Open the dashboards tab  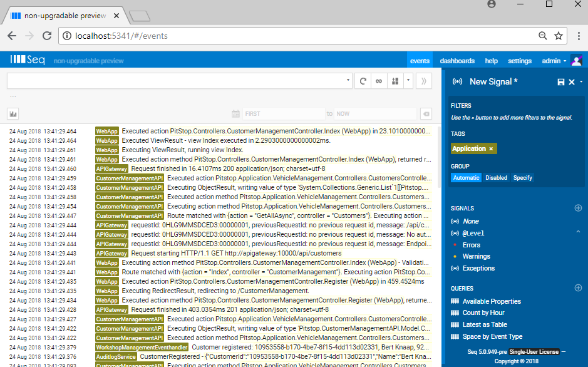tap(457, 61)
